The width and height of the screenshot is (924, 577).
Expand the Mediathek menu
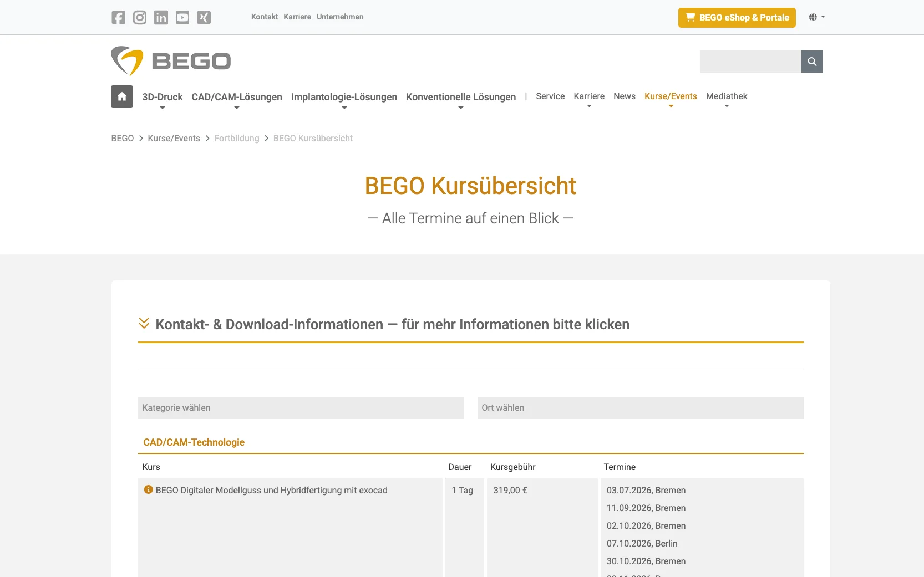pyautogui.click(x=727, y=98)
